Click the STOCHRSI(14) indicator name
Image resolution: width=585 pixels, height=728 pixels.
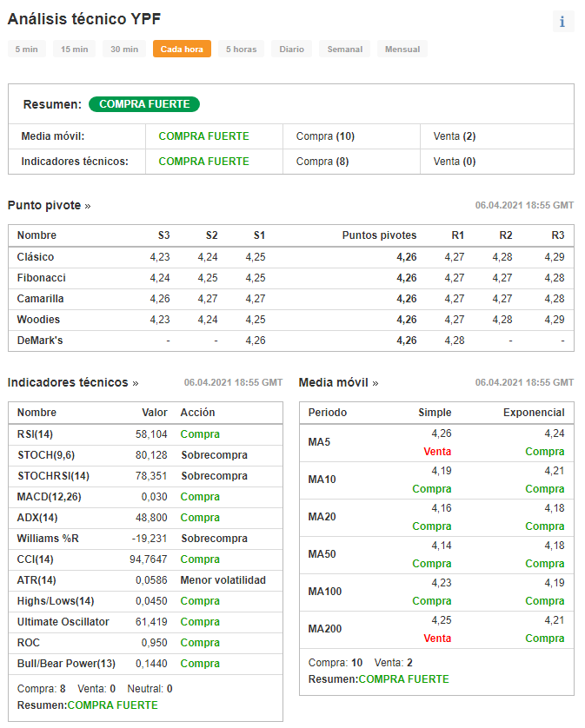53,476
